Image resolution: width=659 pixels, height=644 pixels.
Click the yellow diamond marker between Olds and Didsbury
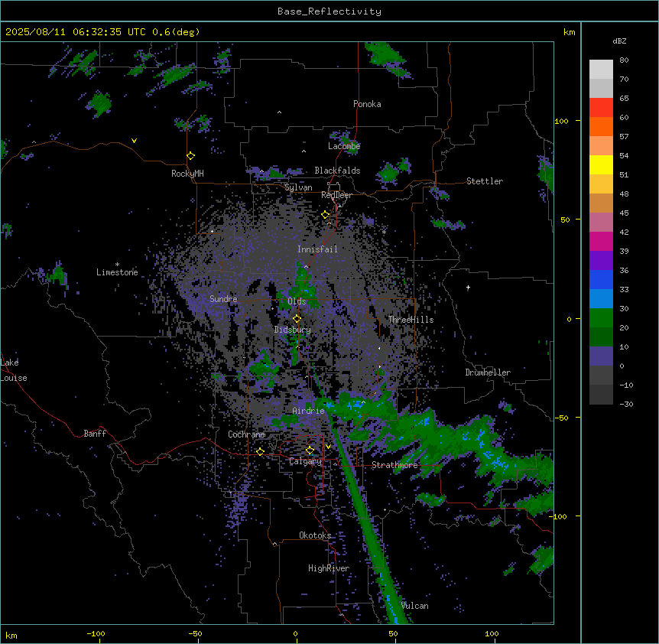pyautogui.click(x=297, y=319)
